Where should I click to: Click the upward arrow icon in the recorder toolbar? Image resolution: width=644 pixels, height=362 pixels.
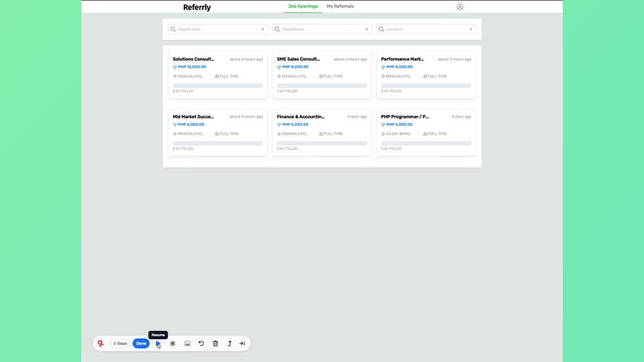tap(230, 344)
